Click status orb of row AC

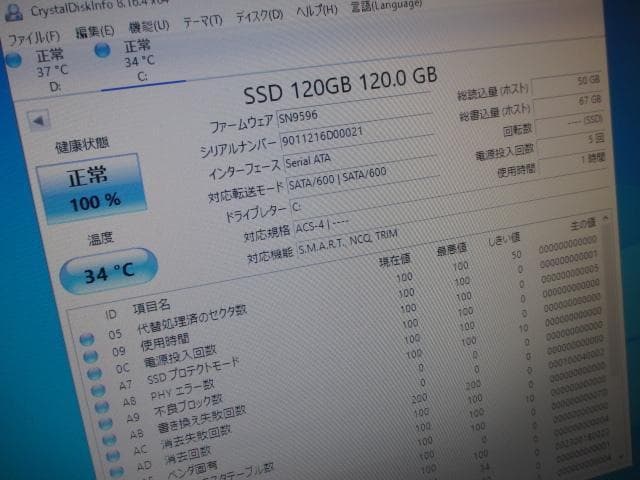click(113, 456)
